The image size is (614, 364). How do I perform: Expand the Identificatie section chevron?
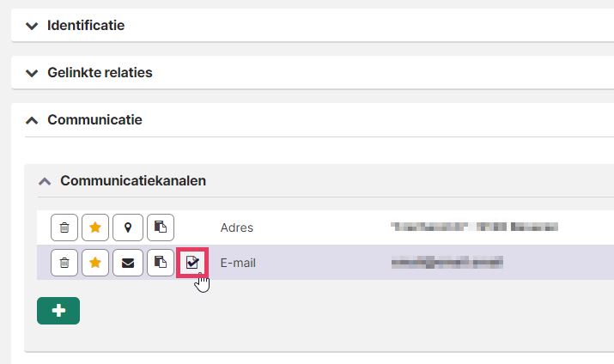32,26
